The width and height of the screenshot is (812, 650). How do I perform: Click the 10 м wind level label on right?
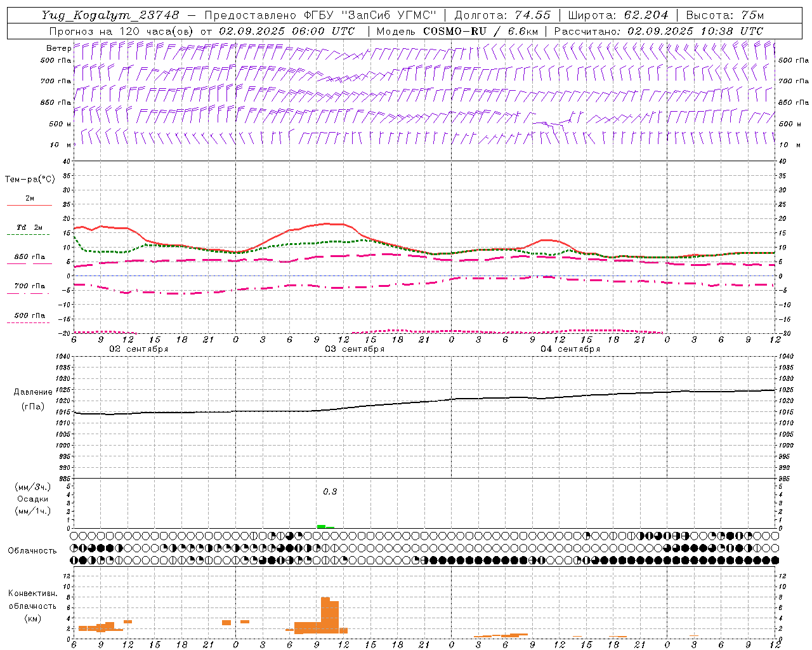coord(790,145)
